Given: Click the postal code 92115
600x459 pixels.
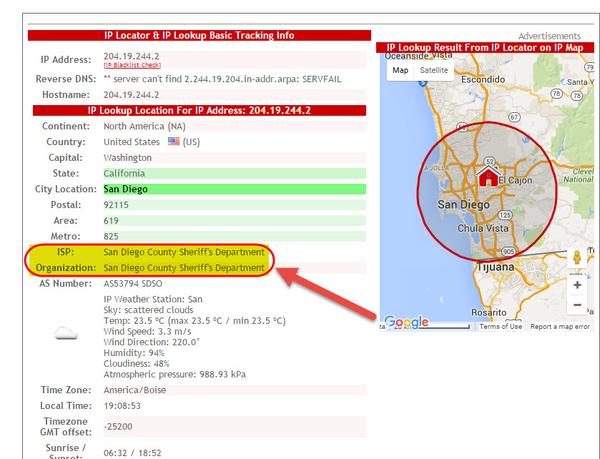Looking at the screenshot, I should pos(117,205).
